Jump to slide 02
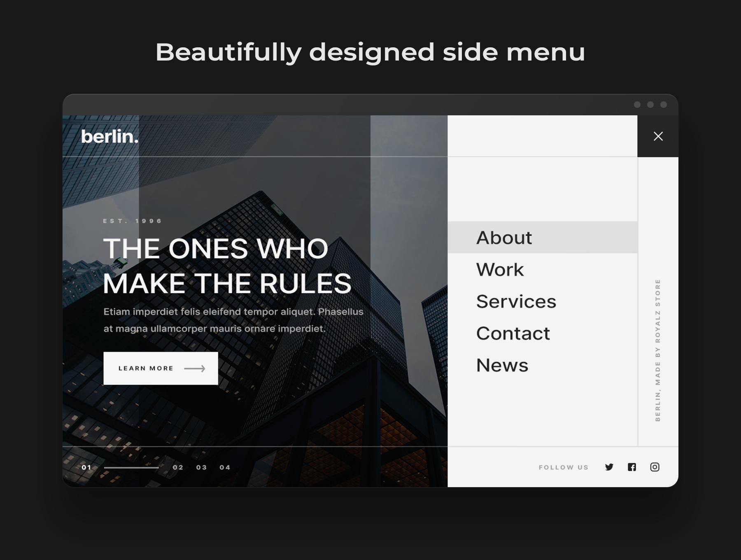Screen dimensions: 741x560 click(x=178, y=467)
